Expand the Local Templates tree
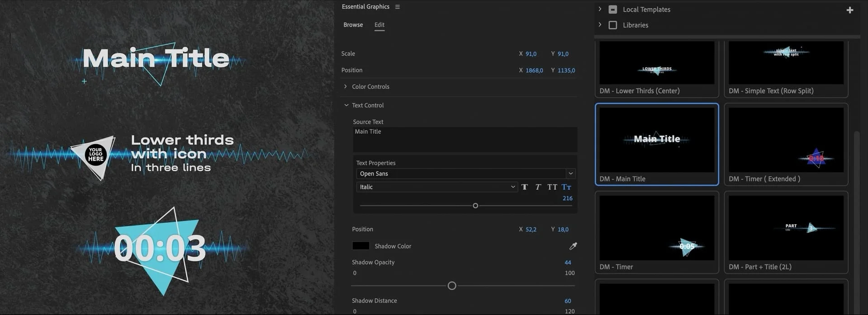Screen dimensions: 868x315 click(600, 9)
